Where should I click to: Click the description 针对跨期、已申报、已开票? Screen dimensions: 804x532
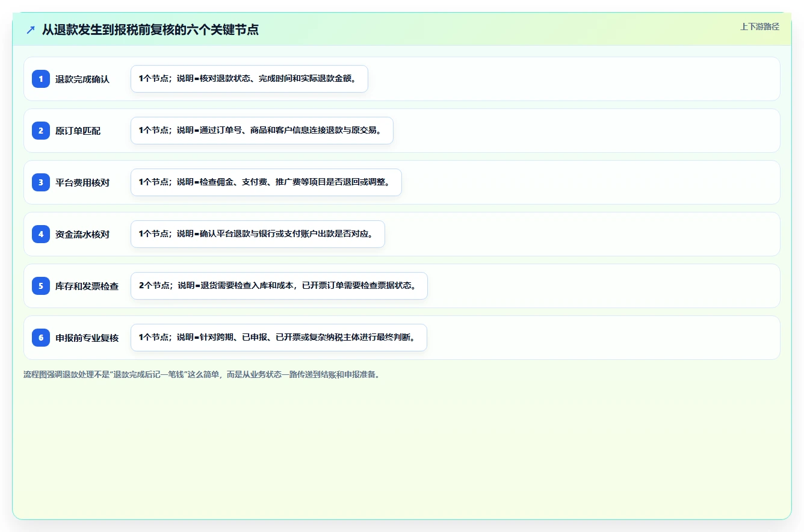[x=279, y=338]
